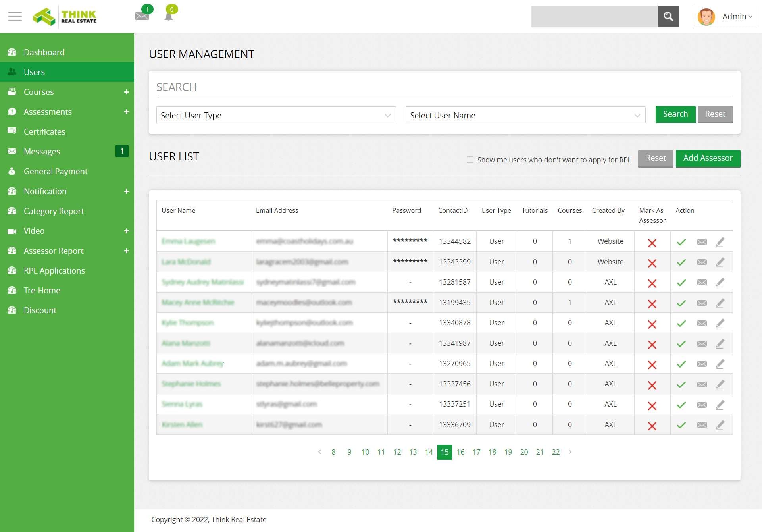Open RPL Applications in the sidebar
762x532 pixels.
coord(67,270)
